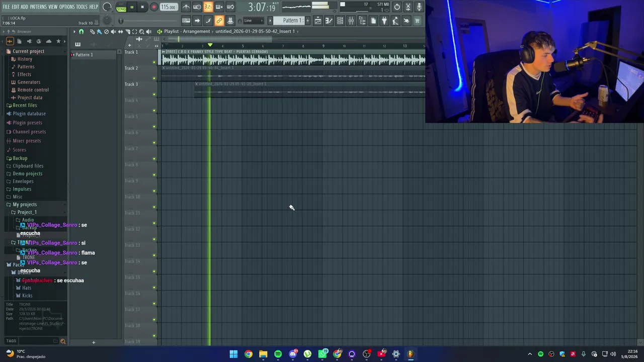Screen dimensions: 644x362
Task: Open the Playlist view from toolbar
Action: tap(318, 21)
